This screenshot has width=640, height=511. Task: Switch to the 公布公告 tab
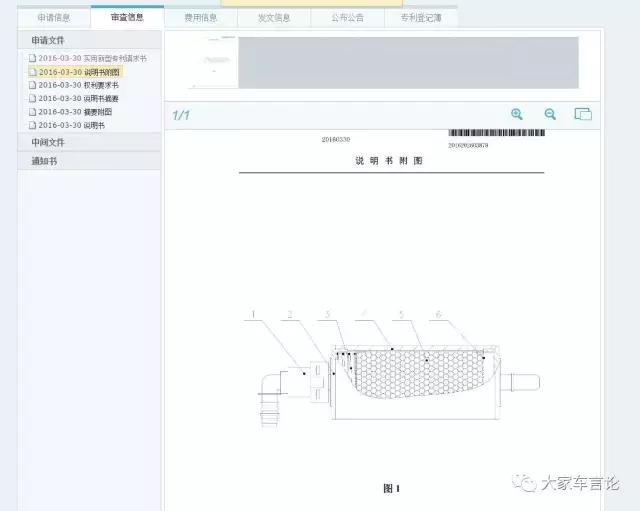(347, 18)
